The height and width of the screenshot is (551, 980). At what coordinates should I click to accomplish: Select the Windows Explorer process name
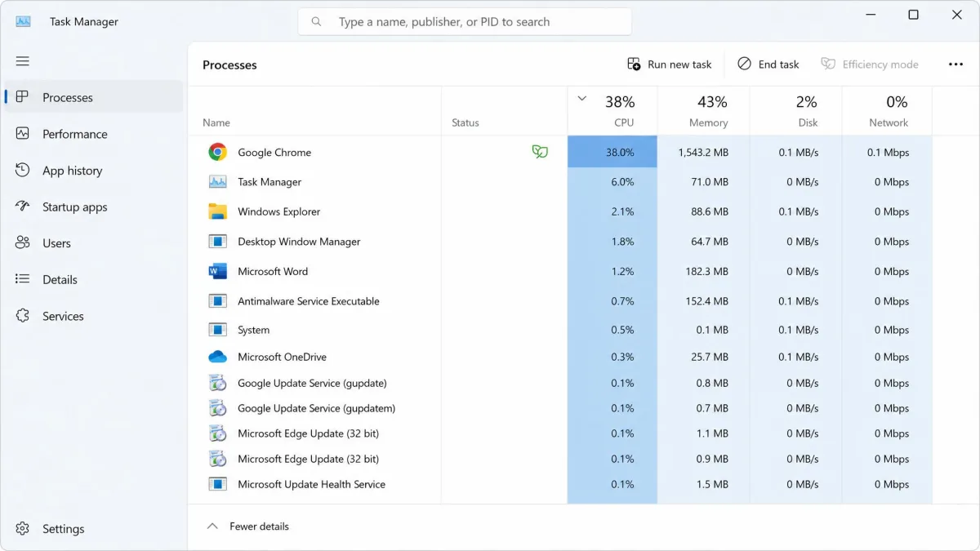279,211
